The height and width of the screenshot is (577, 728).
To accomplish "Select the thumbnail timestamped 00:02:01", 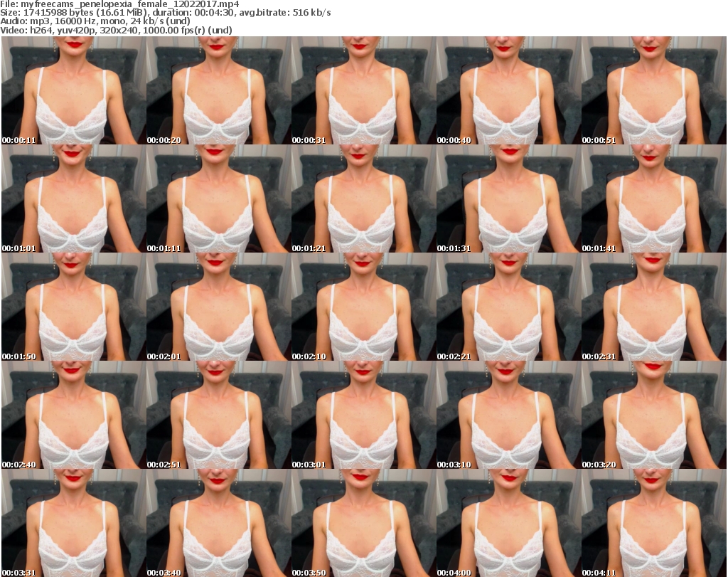I will [x=219, y=307].
